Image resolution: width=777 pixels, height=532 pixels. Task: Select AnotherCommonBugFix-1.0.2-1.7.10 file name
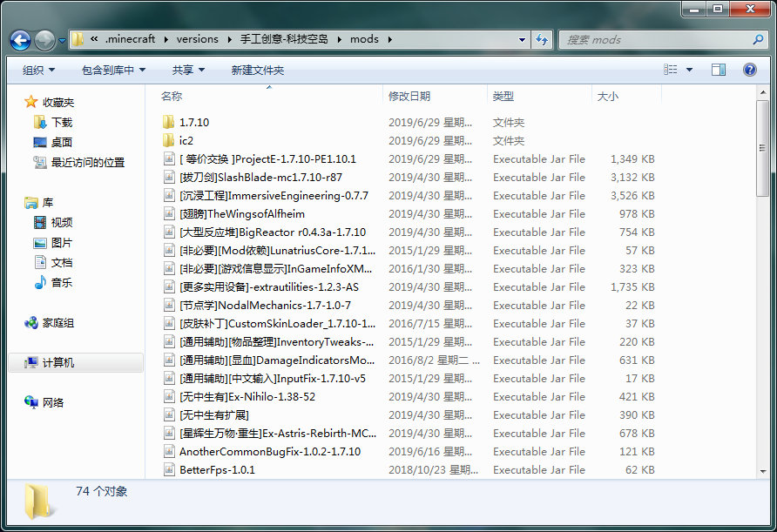point(270,452)
